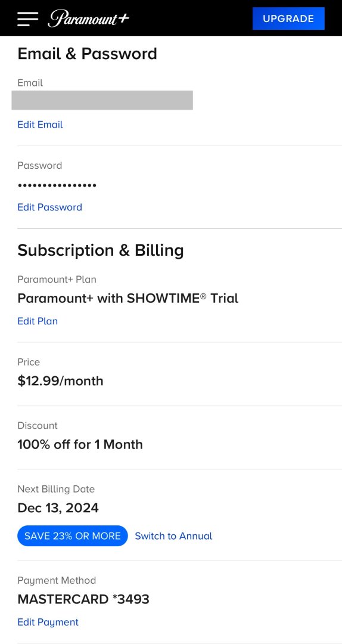Open the Edit Password link
The width and height of the screenshot is (342, 644).
click(x=49, y=207)
